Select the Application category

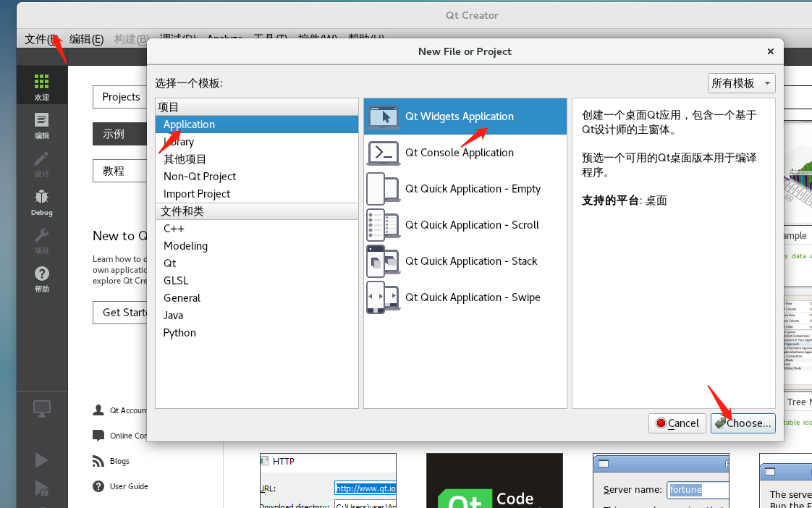coord(257,124)
